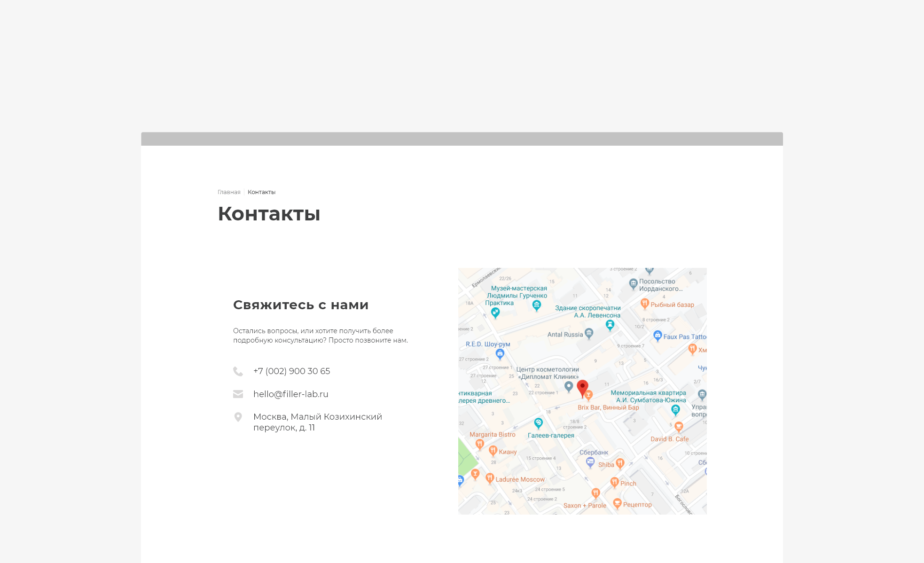Select the Практика theater map icon
The image size is (924, 563).
click(495, 313)
